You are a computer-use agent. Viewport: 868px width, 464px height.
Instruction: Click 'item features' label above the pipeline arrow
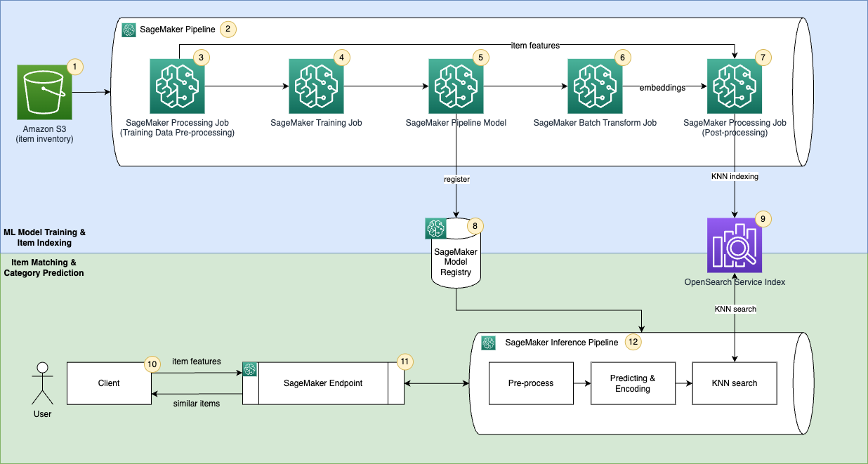click(x=536, y=46)
